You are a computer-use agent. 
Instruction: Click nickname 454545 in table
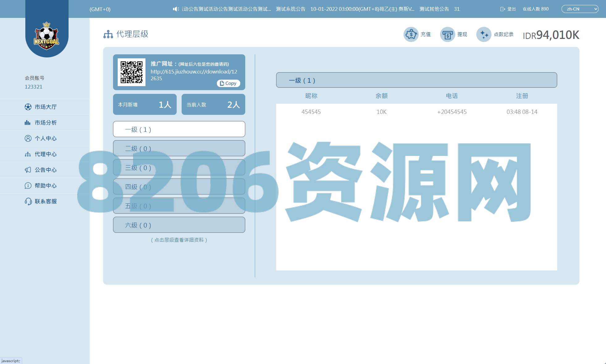[x=311, y=112]
